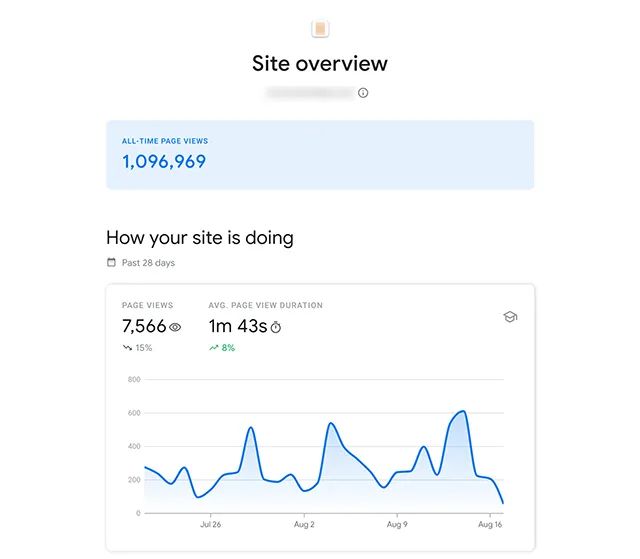Viewport: 640px width, 559px height.
Task: Click the downward trend arrow near 15%
Action: [x=127, y=348]
